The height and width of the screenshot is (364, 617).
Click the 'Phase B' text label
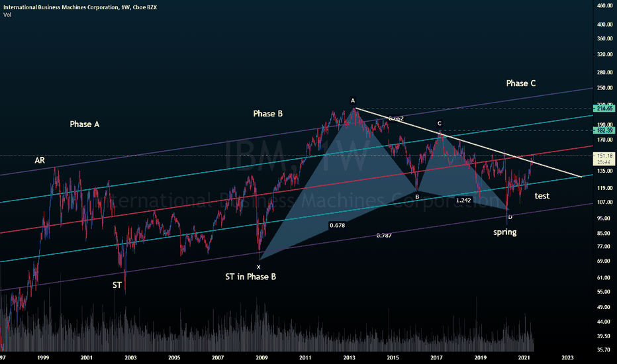point(268,114)
